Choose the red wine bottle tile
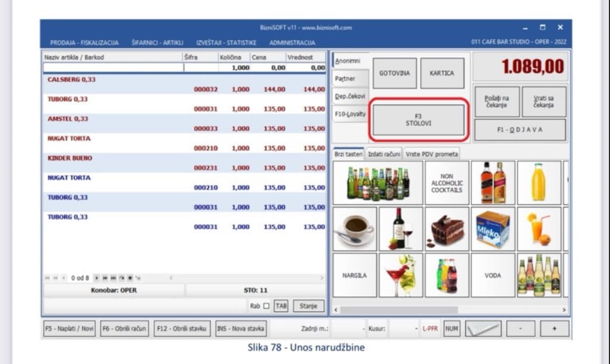 pos(401,228)
